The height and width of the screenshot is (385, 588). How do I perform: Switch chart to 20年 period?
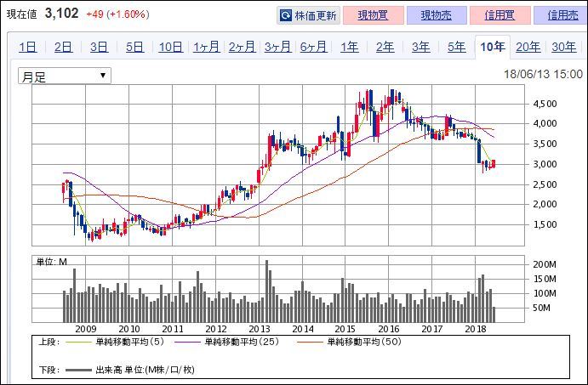coord(528,48)
